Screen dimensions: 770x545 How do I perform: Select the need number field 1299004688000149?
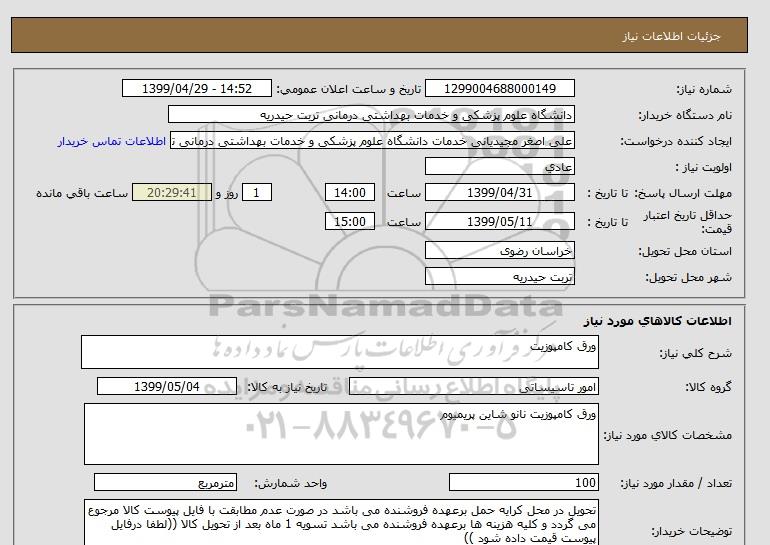[499, 88]
